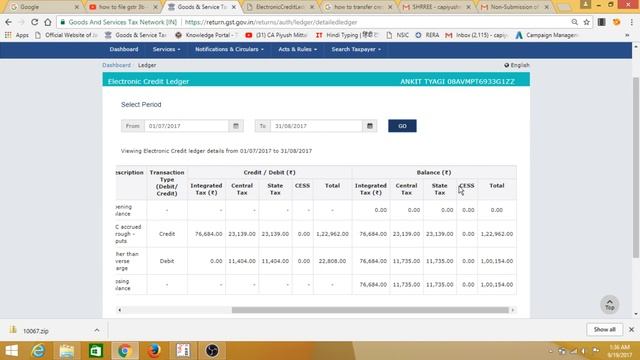Open the RERA bookmark
Viewport: 640px width, 360px height.
click(427, 35)
